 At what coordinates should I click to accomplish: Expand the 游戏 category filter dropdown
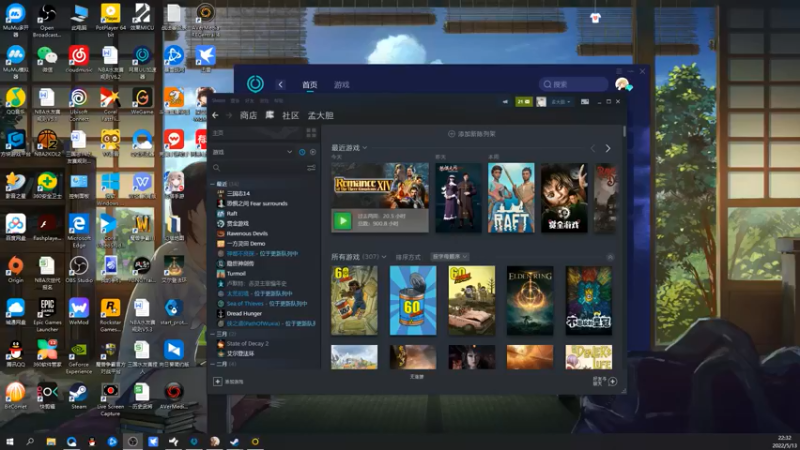coord(253,152)
